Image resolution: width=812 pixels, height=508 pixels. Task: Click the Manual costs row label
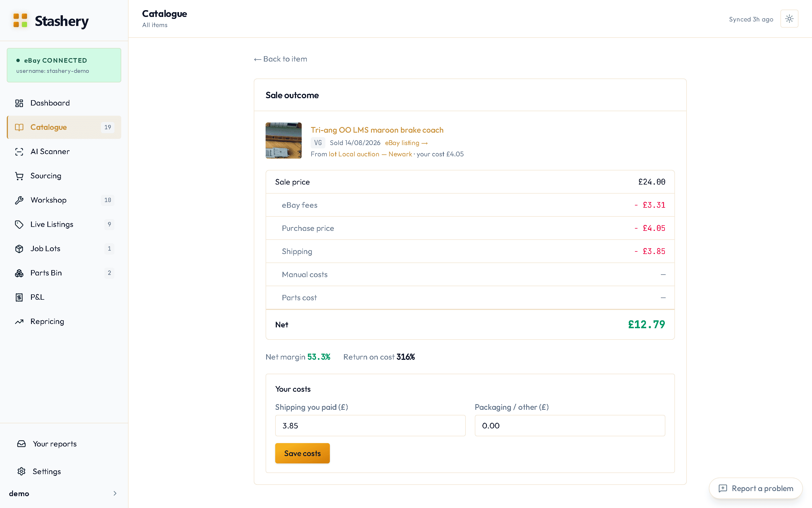pos(305,275)
